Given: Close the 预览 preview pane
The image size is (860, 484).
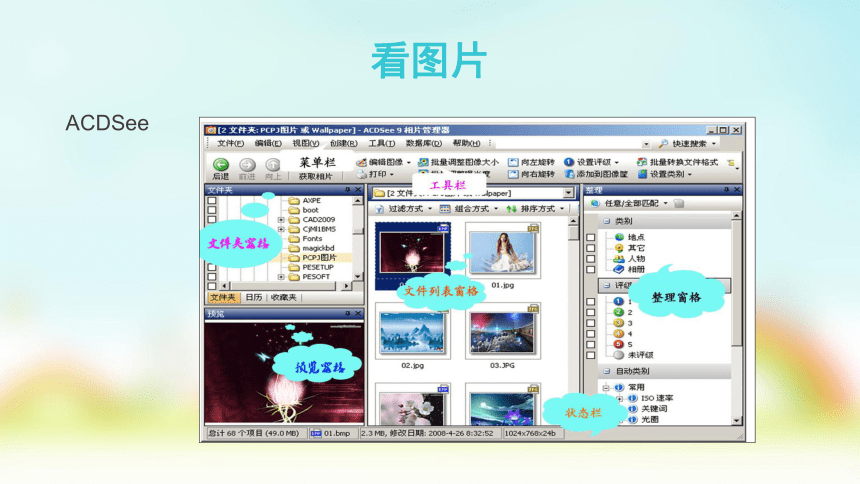Looking at the screenshot, I should coord(358,314).
